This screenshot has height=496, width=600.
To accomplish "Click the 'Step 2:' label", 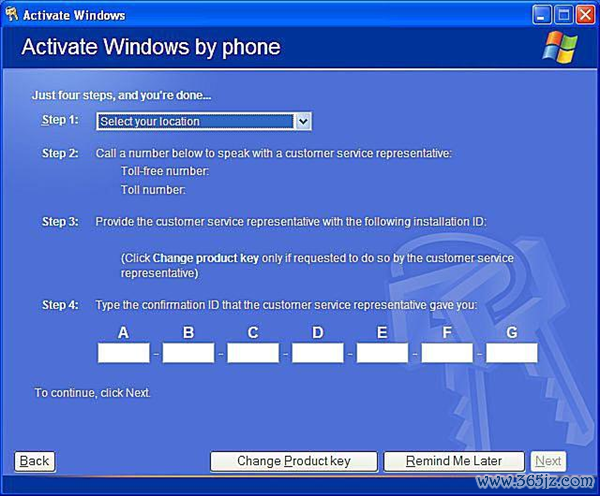I will [60, 153].
